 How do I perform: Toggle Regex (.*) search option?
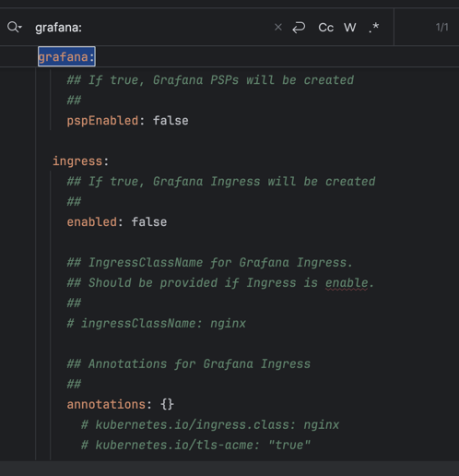pos(374,28)
